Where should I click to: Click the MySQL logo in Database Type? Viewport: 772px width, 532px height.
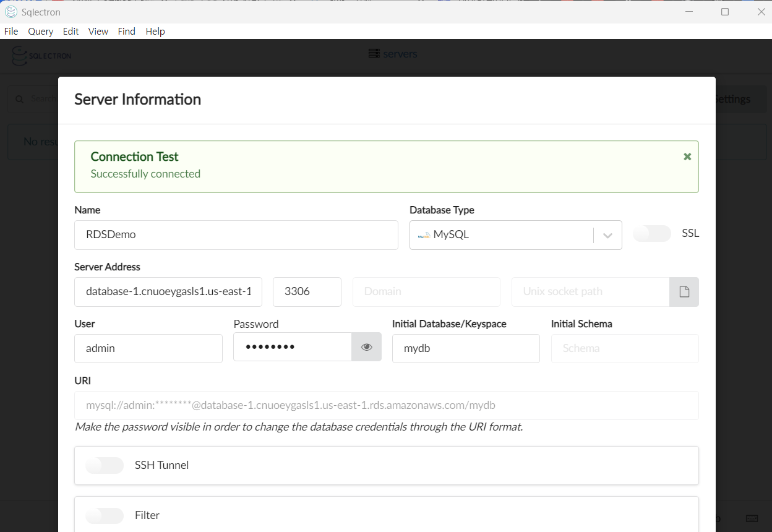click(x=424, y=235)
